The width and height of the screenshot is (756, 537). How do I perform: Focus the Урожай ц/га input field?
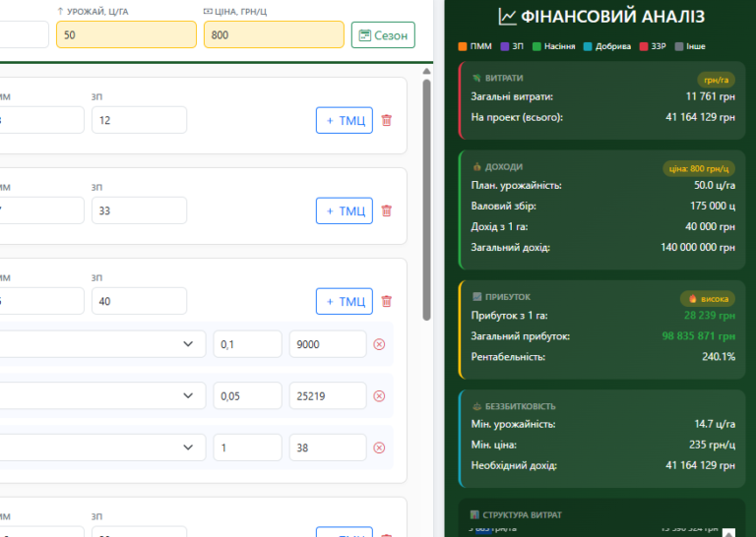125,35
